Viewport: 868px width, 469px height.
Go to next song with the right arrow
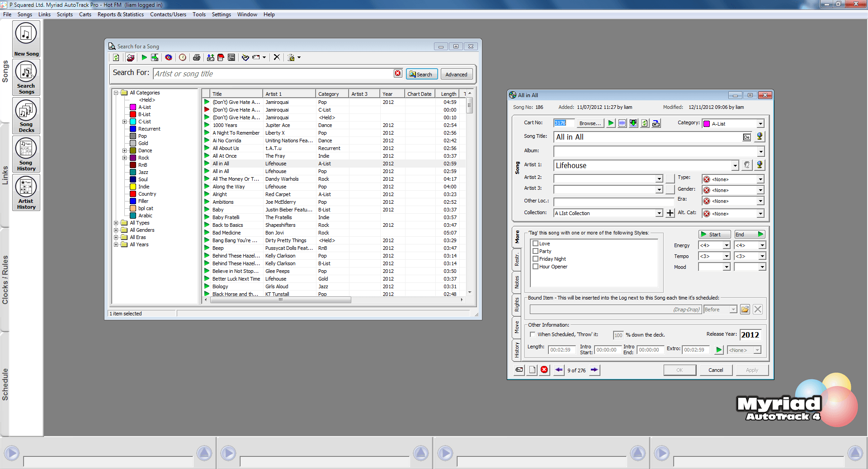[x=594, y=370]
